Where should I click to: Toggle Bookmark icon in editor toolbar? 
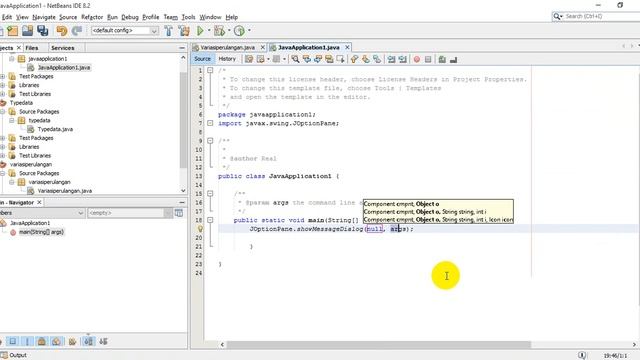pos(377,60)
